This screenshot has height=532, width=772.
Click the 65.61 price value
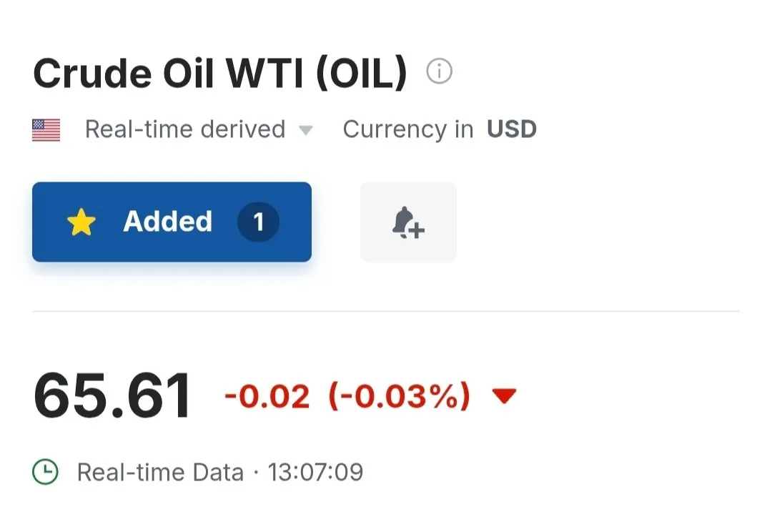112,395
